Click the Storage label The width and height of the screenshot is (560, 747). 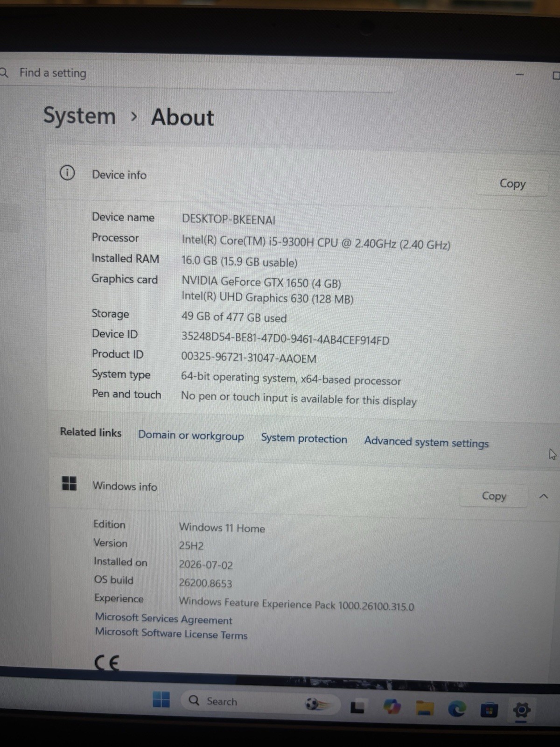coord(110,314)
